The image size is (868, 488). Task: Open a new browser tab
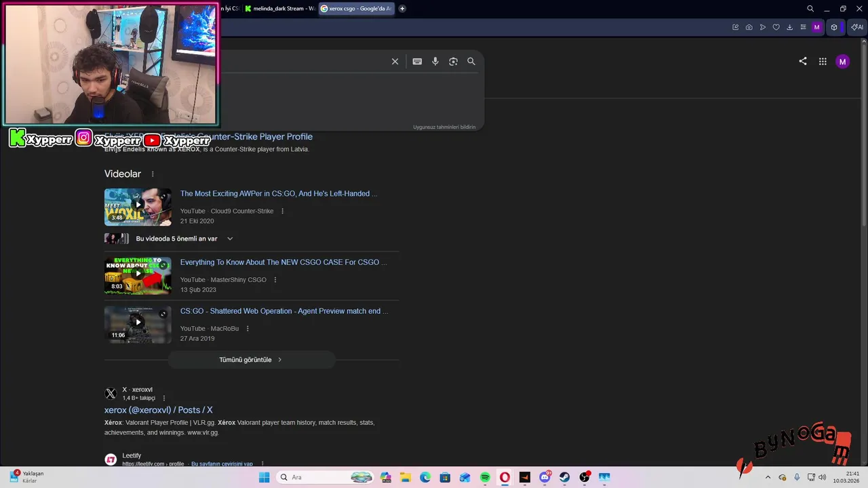point(402,9)
